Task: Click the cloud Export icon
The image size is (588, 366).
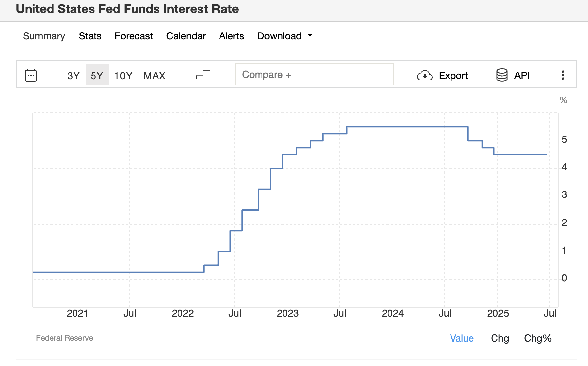Action: click(425, 76)
